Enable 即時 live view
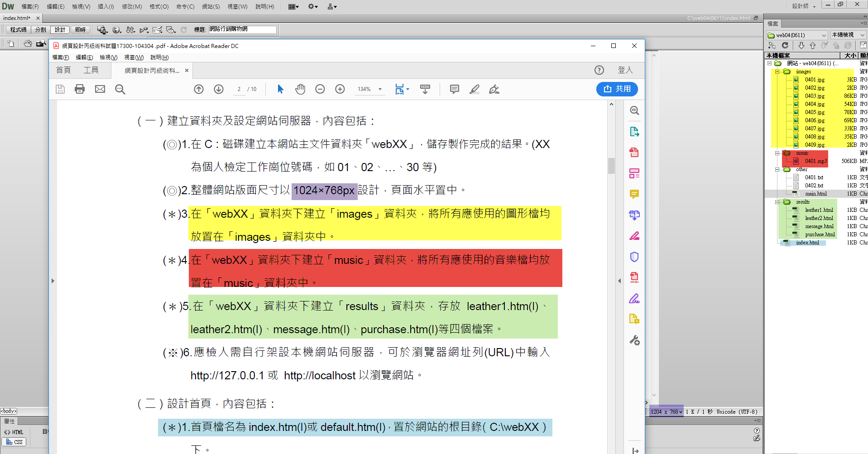This screenshot has width=868, height=454. [81, 30]
